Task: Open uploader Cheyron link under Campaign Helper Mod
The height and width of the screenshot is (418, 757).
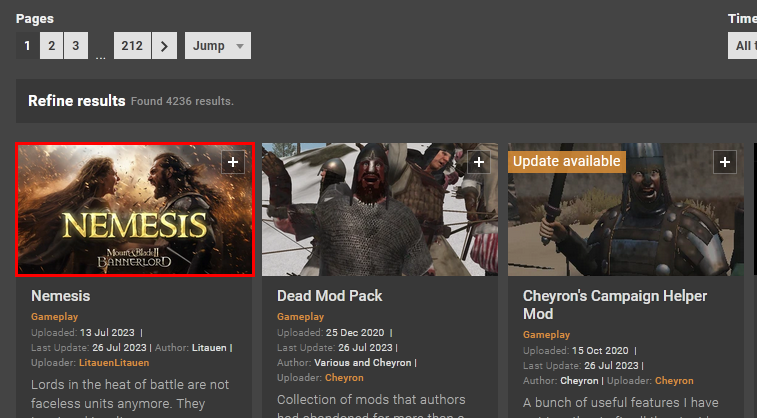Action: click(x=674, y=381)
